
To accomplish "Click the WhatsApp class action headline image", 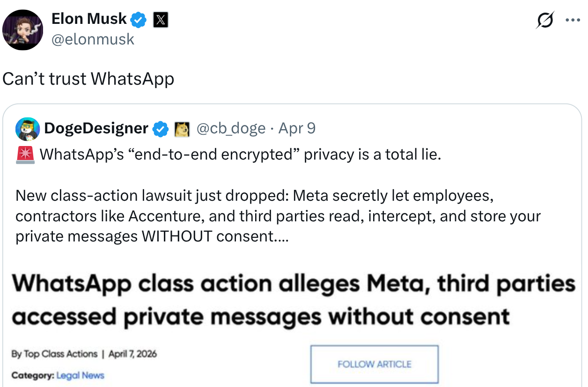I will click(x=294, y=300).
